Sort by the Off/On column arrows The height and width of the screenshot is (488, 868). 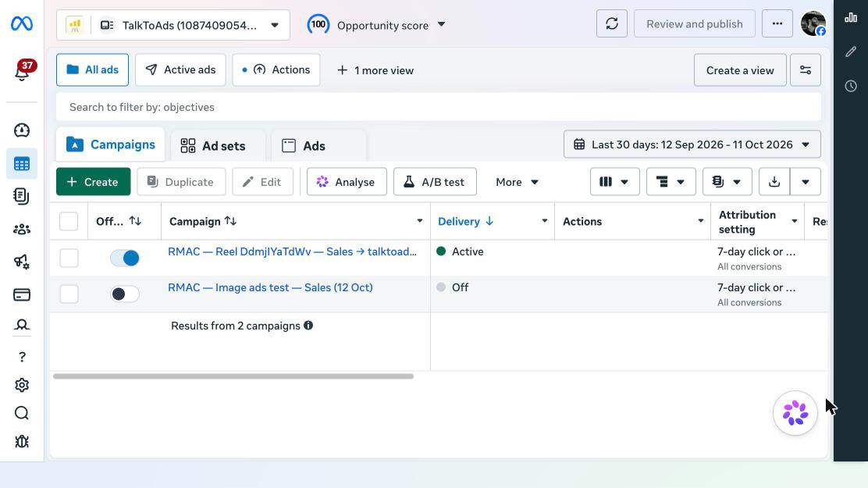[135, 221]
